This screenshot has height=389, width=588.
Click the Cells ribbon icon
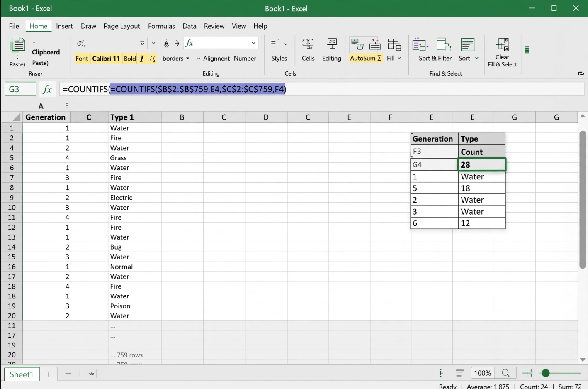coord(308,44)
